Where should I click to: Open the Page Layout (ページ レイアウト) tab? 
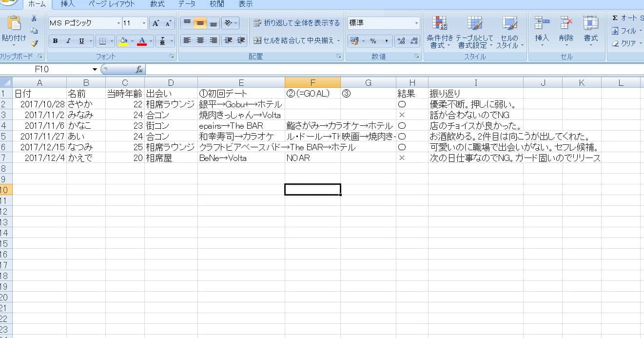tap(112, 4)
